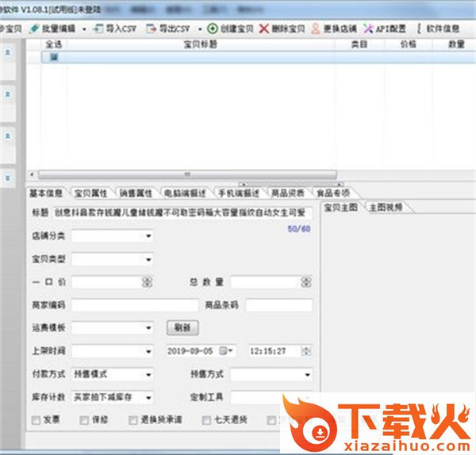The height and width of the screenshot is (455, 476).
Task: Click the 创建宝贝 green create icon
Action: click(213, 28)
